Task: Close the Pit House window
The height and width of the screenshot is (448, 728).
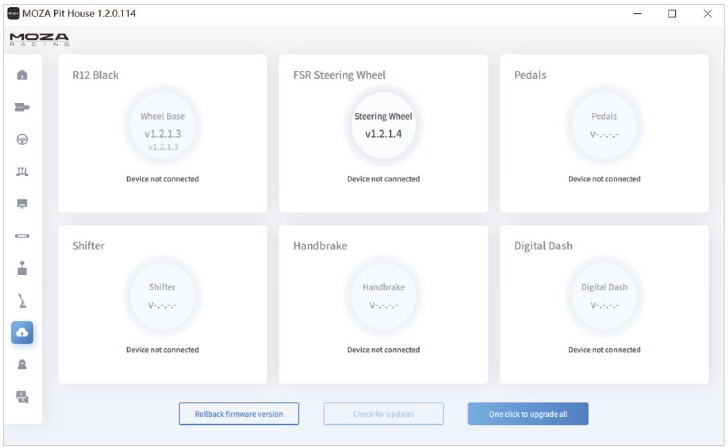Action: coord(707,13)
